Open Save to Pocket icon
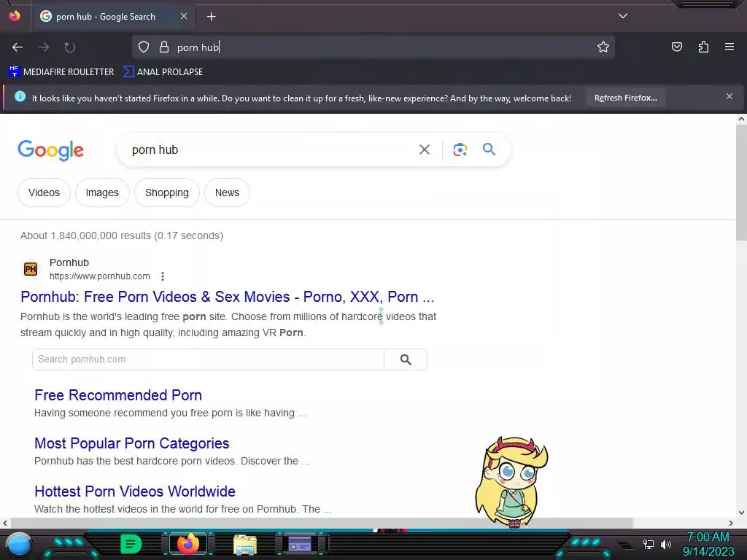The height and width of the screenshot is (560, 747). coord(676,47)
